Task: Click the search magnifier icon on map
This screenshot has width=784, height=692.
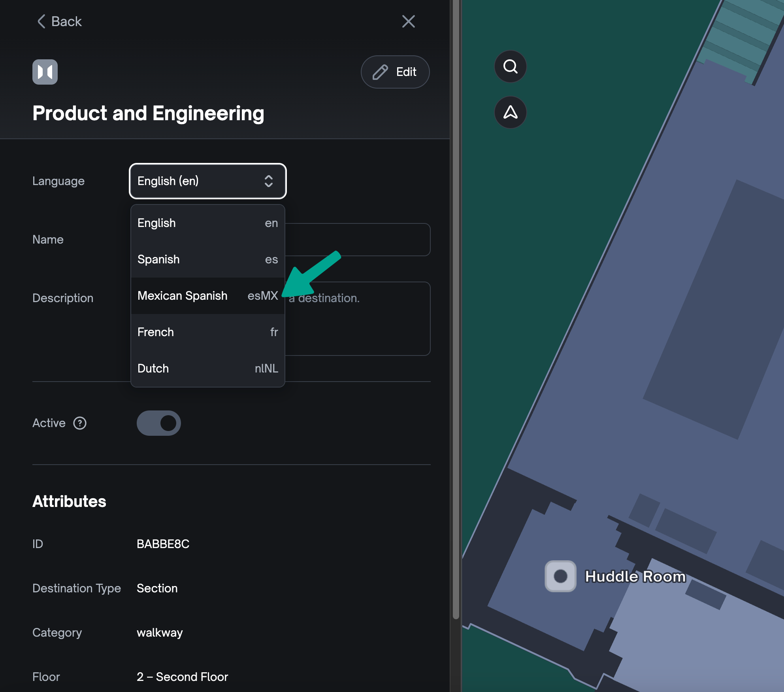Action: pos(510,66)
